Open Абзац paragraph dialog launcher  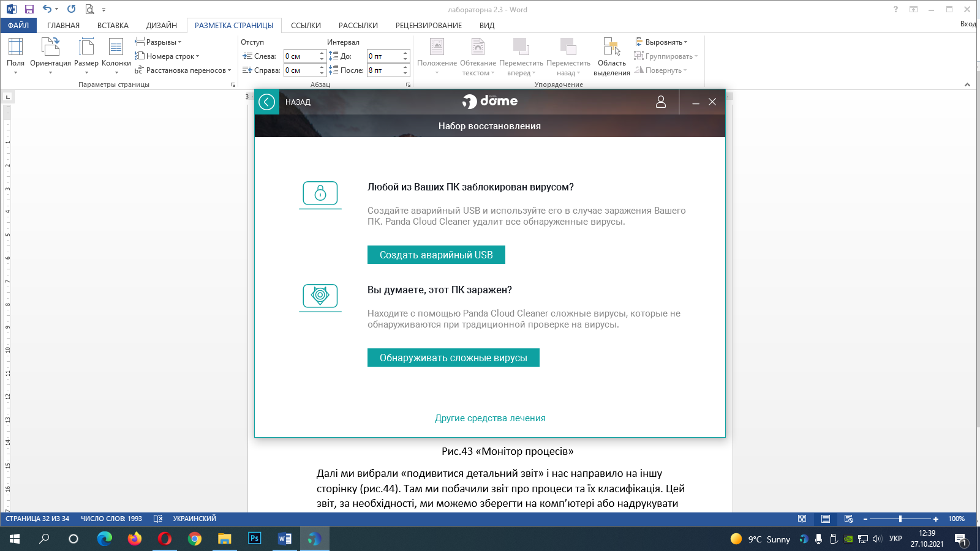[408, 84]
